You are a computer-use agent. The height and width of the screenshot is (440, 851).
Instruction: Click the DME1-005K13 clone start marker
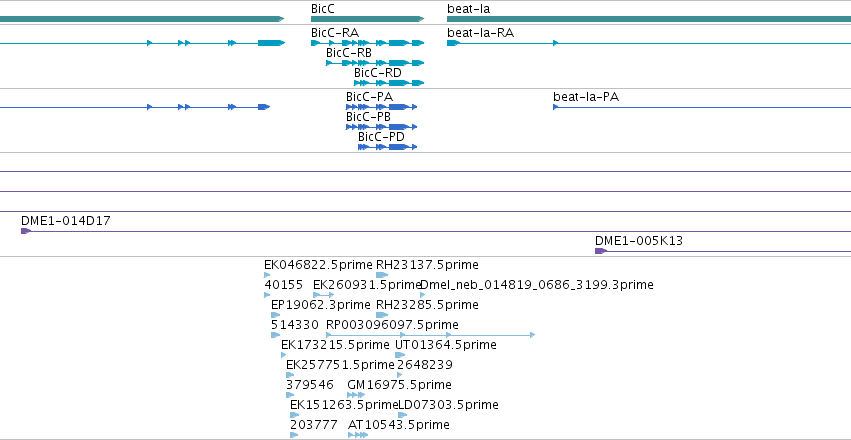tap(601, 251)
